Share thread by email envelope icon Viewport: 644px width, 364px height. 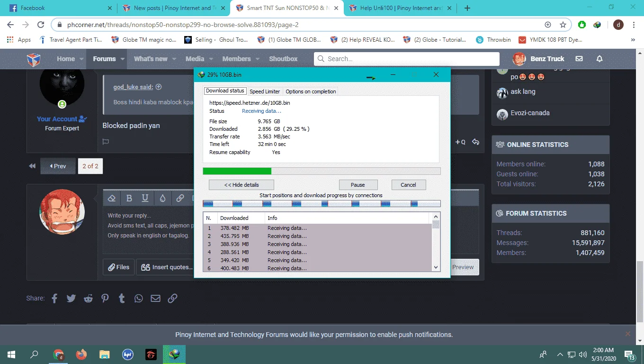(x=155, y=298)
